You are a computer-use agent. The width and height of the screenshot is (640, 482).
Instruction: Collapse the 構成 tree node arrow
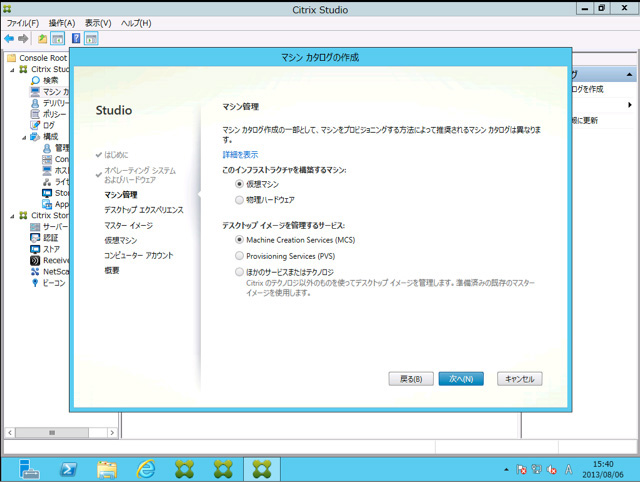pyautogui.click(x=24, y=137)
